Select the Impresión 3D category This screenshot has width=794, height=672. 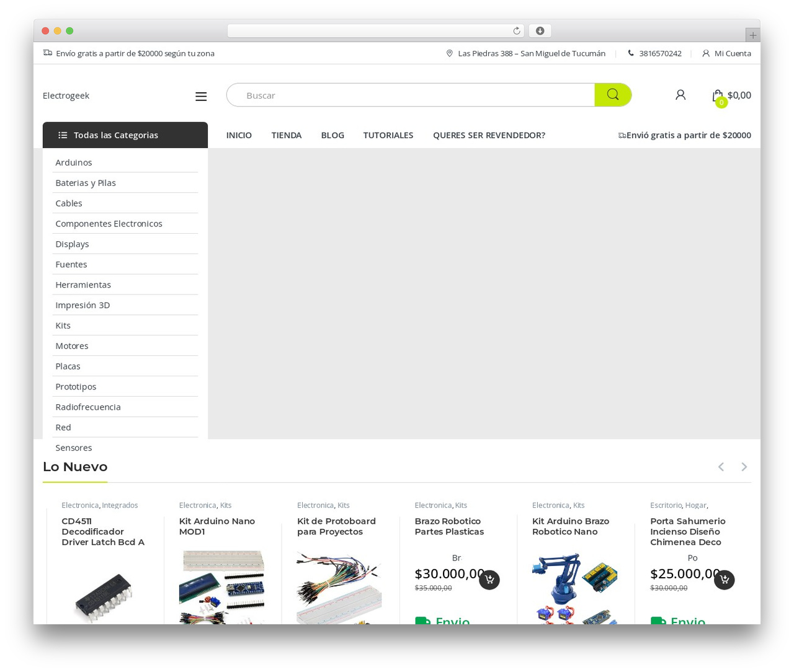pyautogui.click(x=83, y=306)
